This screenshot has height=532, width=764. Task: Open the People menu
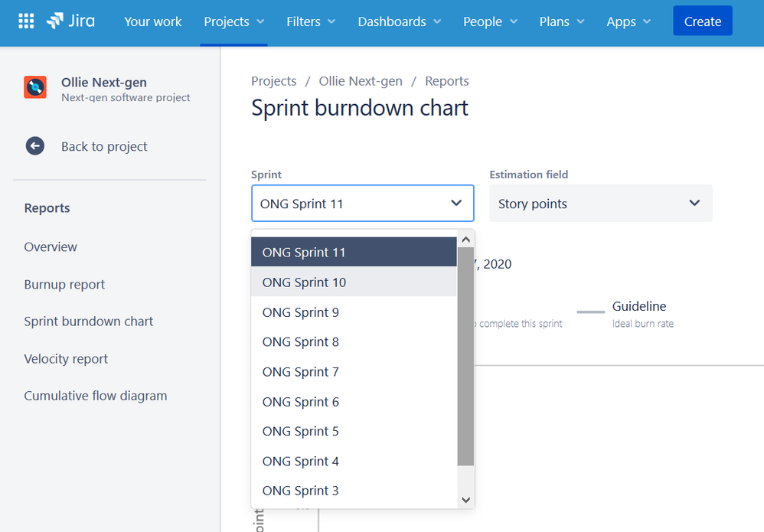point(490,21)
